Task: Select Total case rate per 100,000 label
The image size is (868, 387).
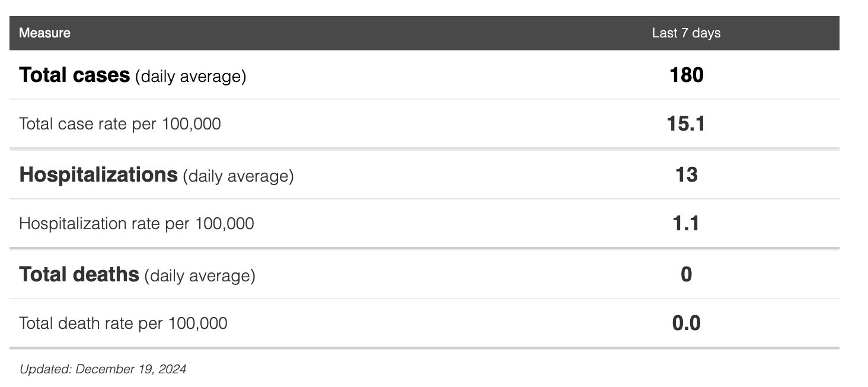Action: click(x=120, y=124)
